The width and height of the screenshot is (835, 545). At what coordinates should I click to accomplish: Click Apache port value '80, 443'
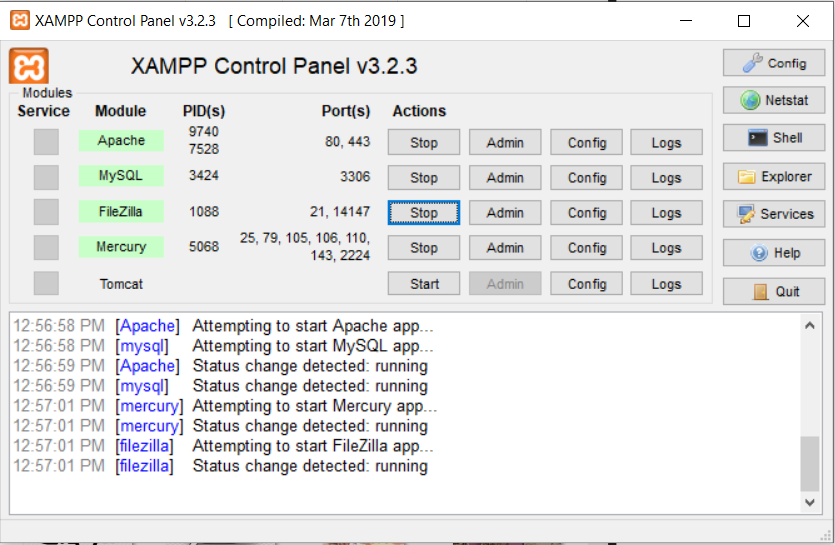347,142
